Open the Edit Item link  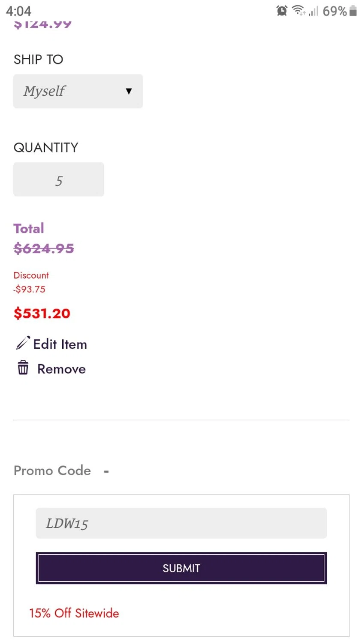60,344
